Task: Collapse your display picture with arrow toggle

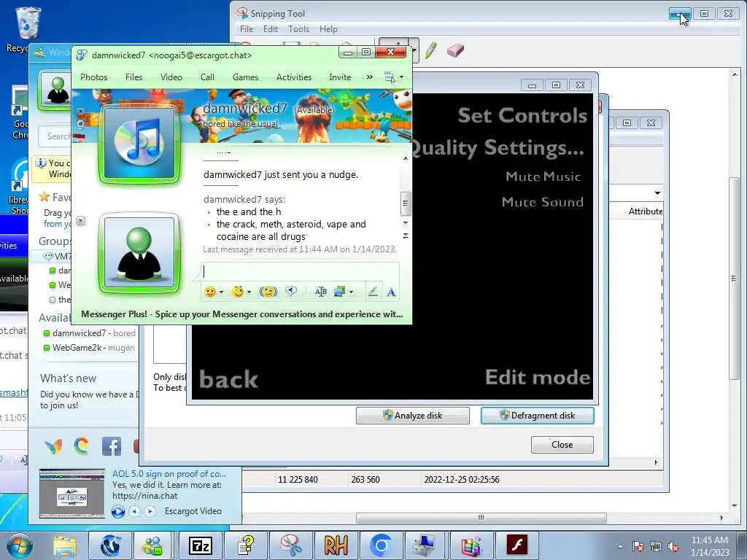Action: tap(80, 221)
